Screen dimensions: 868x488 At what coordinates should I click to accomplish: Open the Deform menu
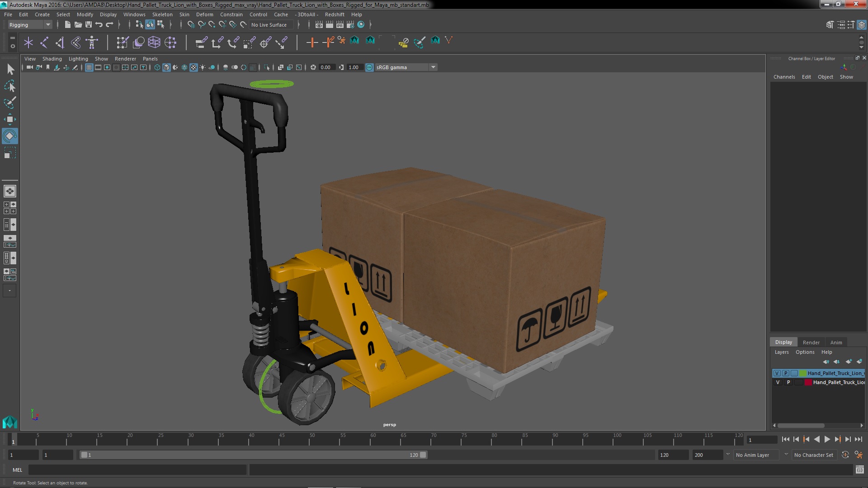204,14
